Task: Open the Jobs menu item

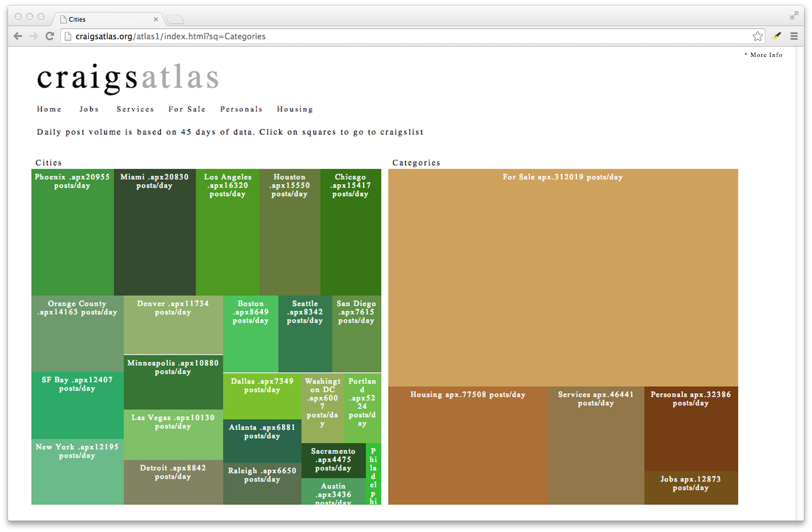Action: (x=89, y=109)
